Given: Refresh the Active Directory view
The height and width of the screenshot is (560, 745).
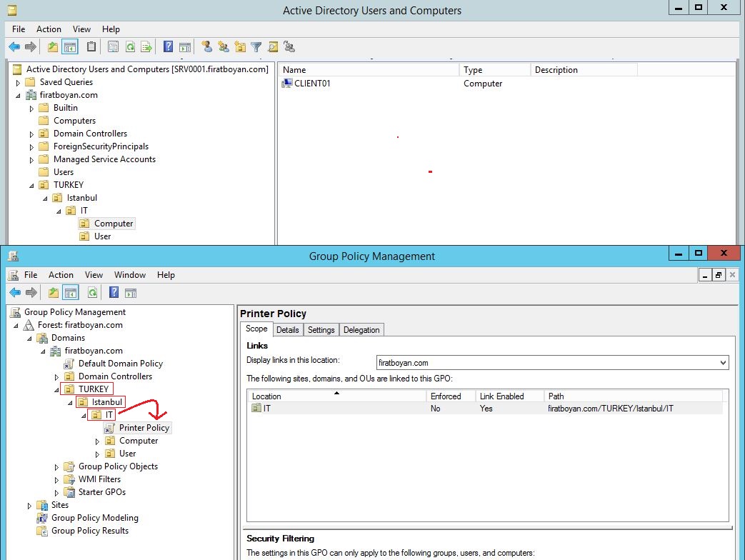Looking at the screenshot, I should pos(130,47).
